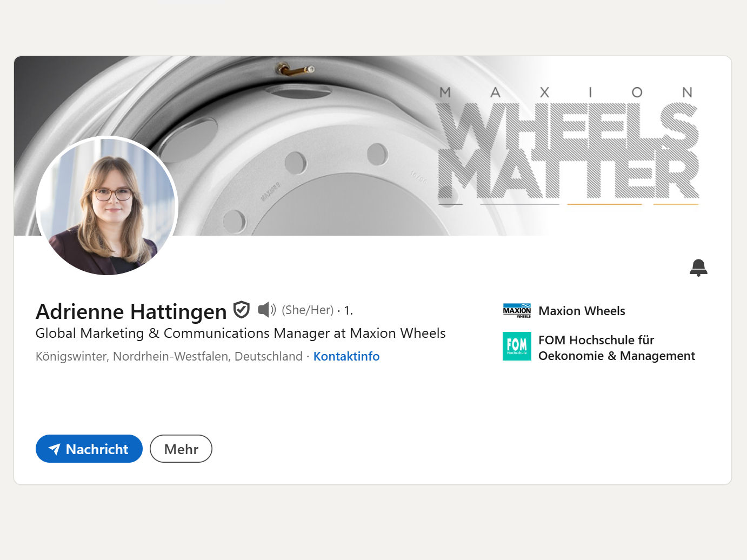Viewport: 747px width, 560px height.
Task: Open the Kontaktinfo link
Action: tap(346, 356)
